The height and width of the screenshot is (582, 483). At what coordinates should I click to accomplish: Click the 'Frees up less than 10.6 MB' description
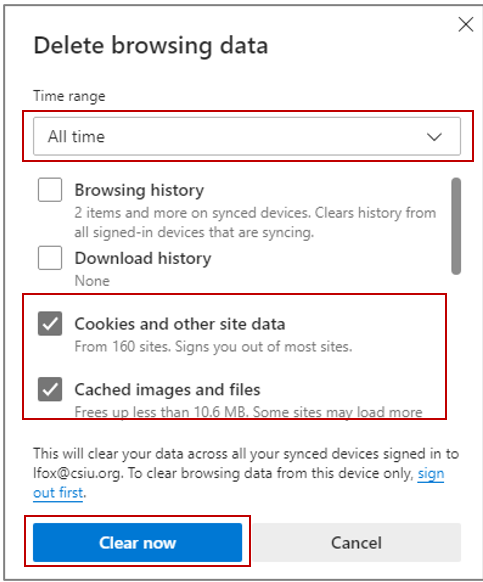pyautogui.click(x=248, y=412)
